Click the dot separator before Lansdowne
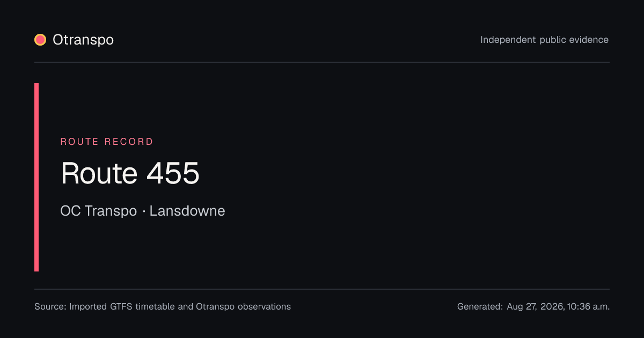This screenshot has width=644, height=338. [144, 211]
